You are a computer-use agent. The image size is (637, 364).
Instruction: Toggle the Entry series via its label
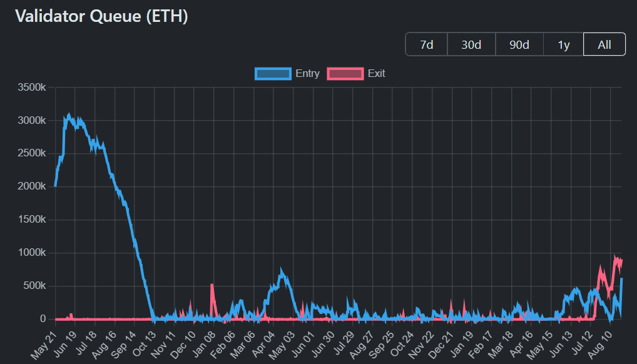click(x=307, y=74)
